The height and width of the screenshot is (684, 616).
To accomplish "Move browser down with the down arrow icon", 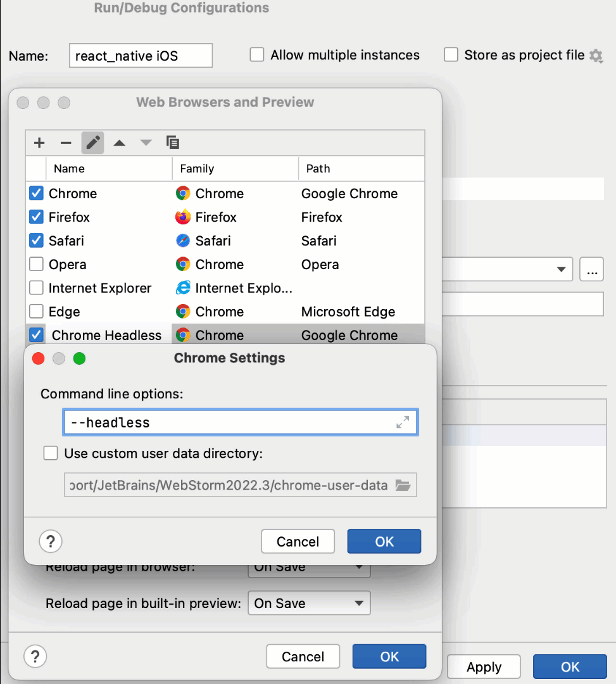I will pyautogui.click(x=146, y=142).
